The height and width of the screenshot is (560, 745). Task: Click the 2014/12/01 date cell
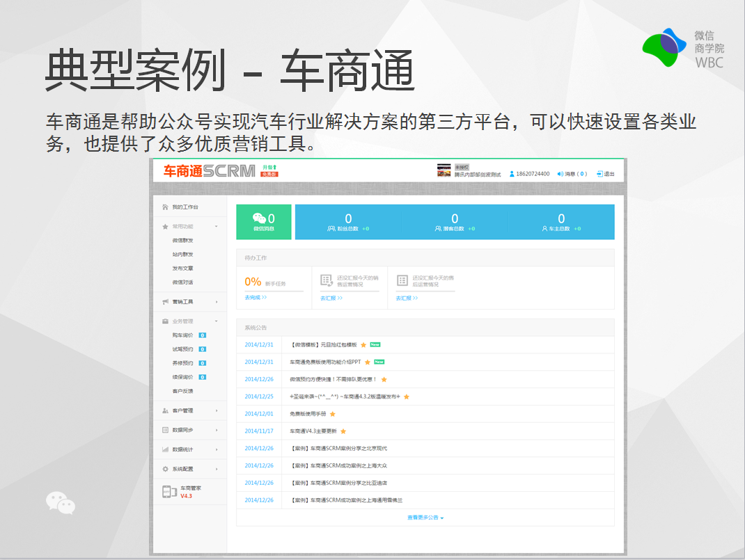coord(259,415)
